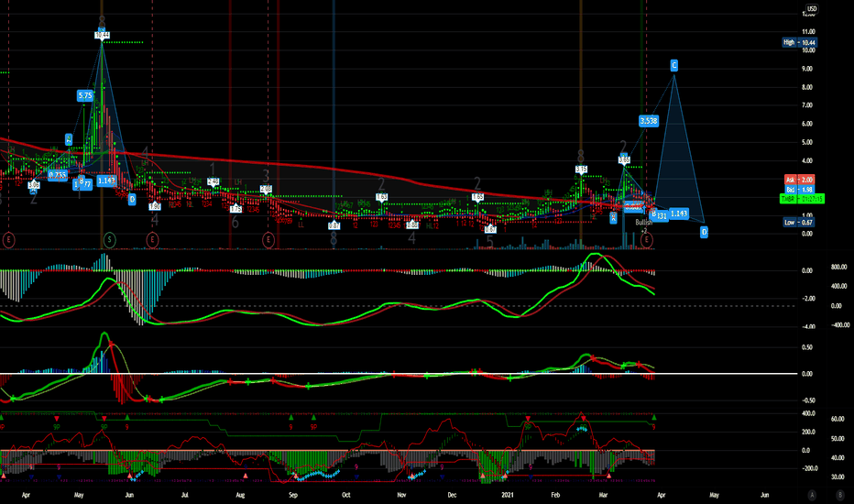854x504 pixels.
Task: Click the 30.00 value on the bottom indicator scale
Action: (x=838, y=477)
